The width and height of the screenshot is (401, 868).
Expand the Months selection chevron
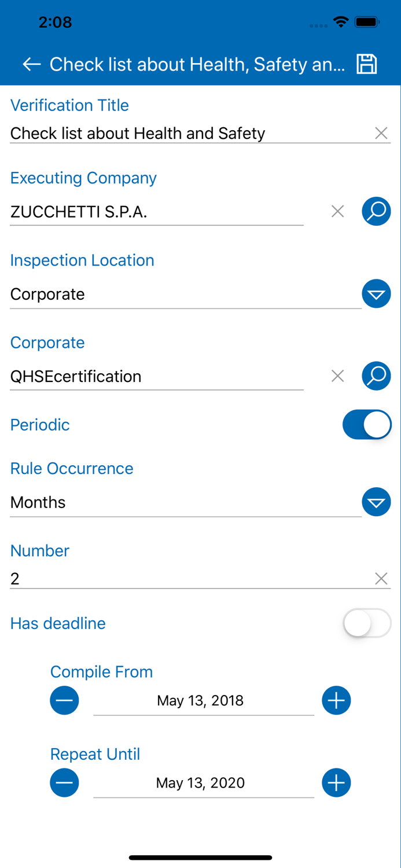[x=376, y=502]
